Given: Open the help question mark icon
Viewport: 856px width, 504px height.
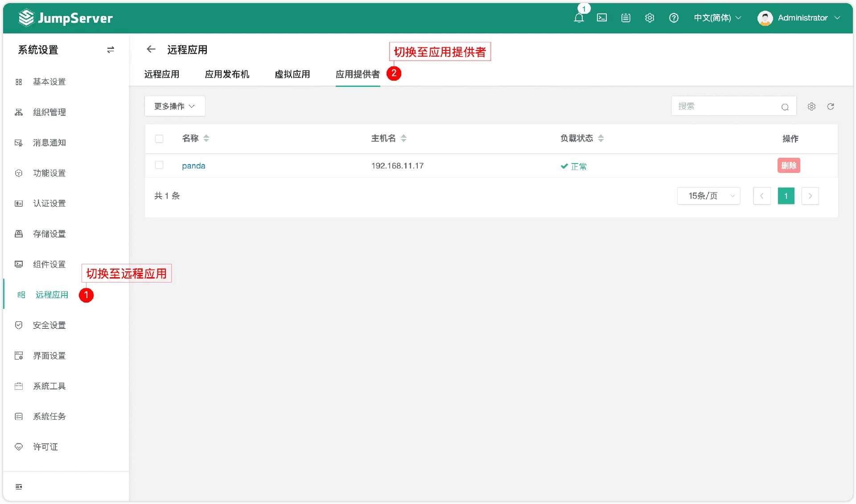Looking at the screenshot, I should 674,18.
